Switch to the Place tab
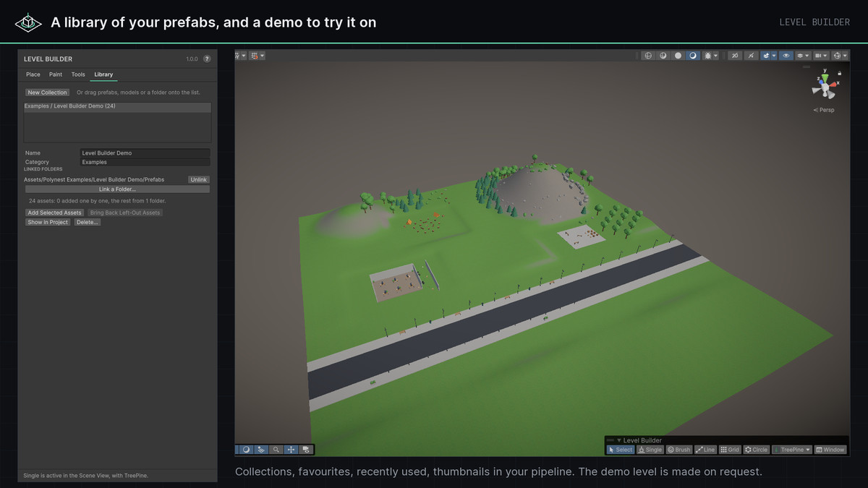 33,74
